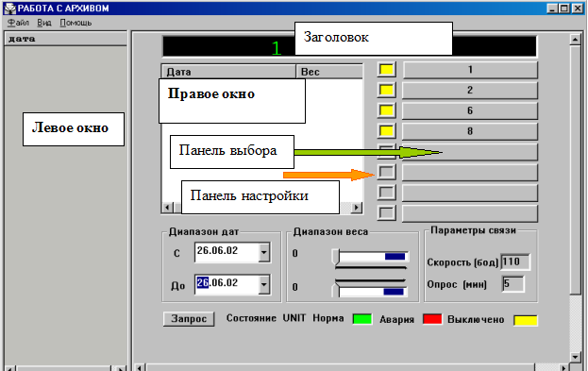Click table's horizontal scrollbar right arrow
This screenshot has height=371, width=588.
tap(357, 207)
